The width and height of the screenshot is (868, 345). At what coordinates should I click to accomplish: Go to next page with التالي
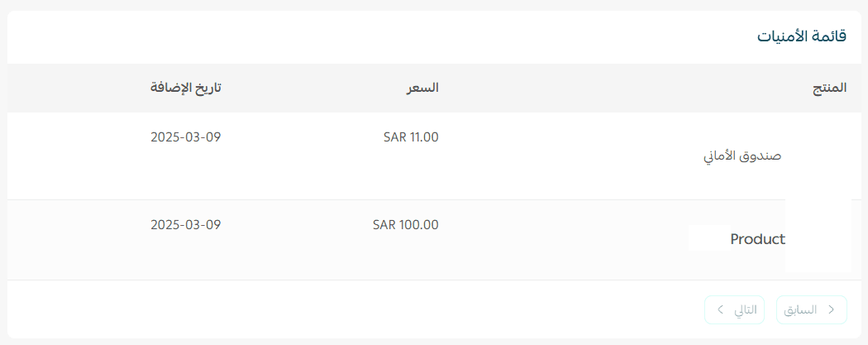735,309
